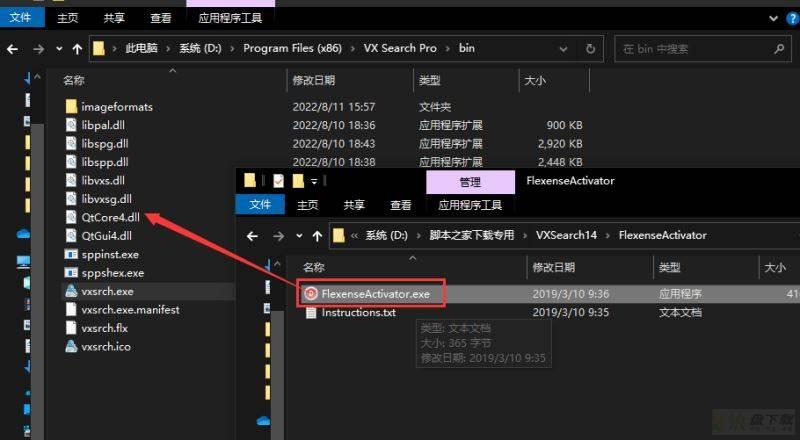Select the vxsrch.exe.manifest file name
The image size is (800, 440).
131,309
